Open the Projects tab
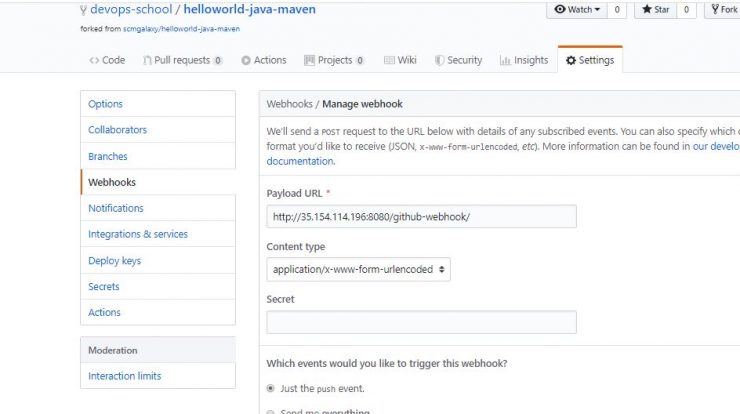This screenshot has height=414, width=740. (x=334, y=60)
